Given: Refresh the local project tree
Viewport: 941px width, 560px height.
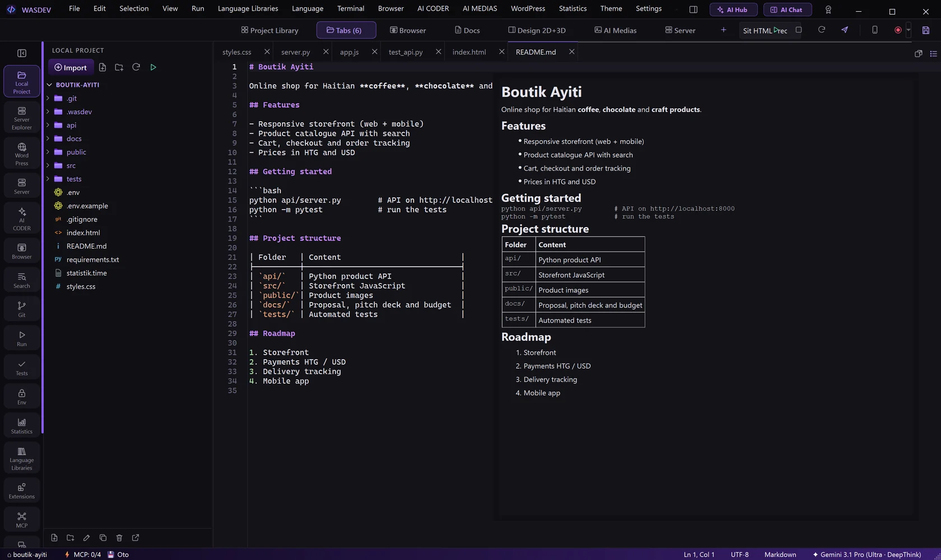Looking at the screenshot, I should click(136, 67).
